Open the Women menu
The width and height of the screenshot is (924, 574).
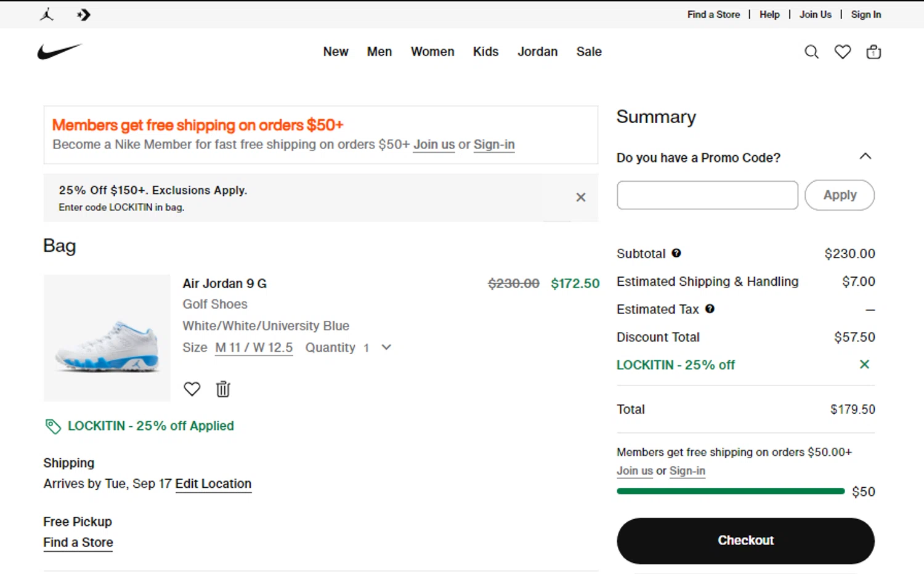432,52
